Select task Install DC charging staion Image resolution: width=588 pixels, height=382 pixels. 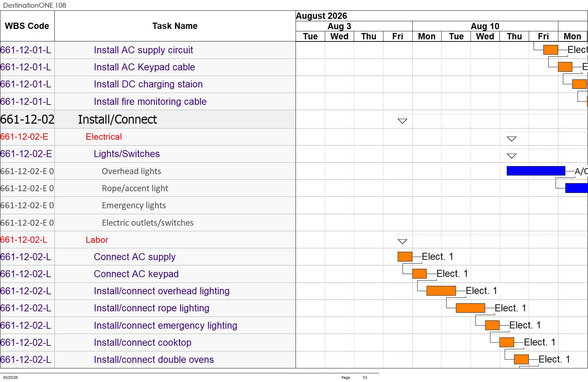pyautogui.click(x=148, y=84)
